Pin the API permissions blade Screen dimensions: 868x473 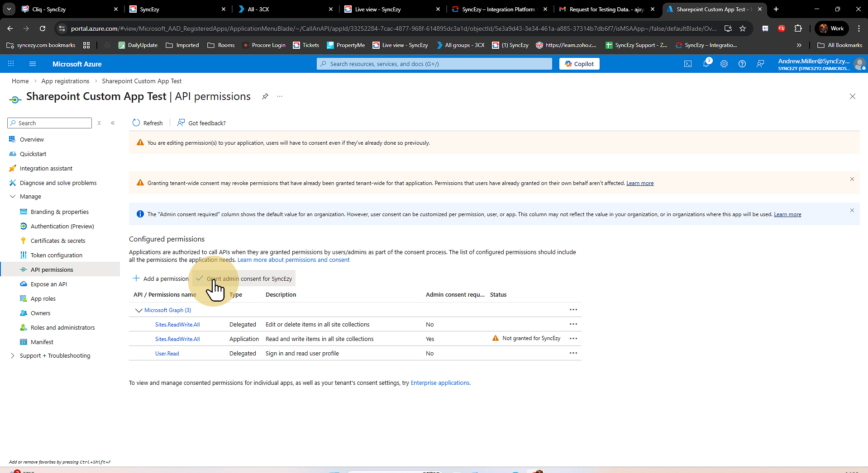point(265,96)
